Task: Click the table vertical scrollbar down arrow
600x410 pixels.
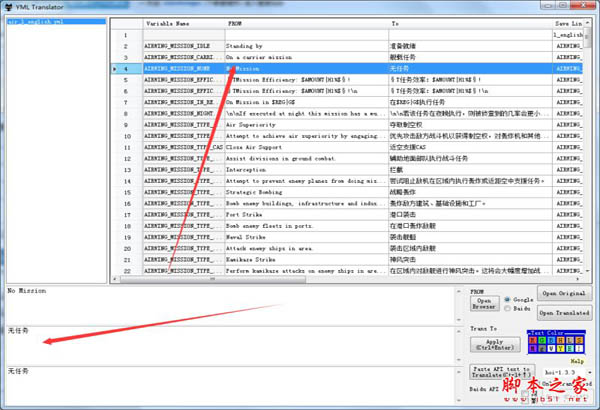Action: (587, 271)
